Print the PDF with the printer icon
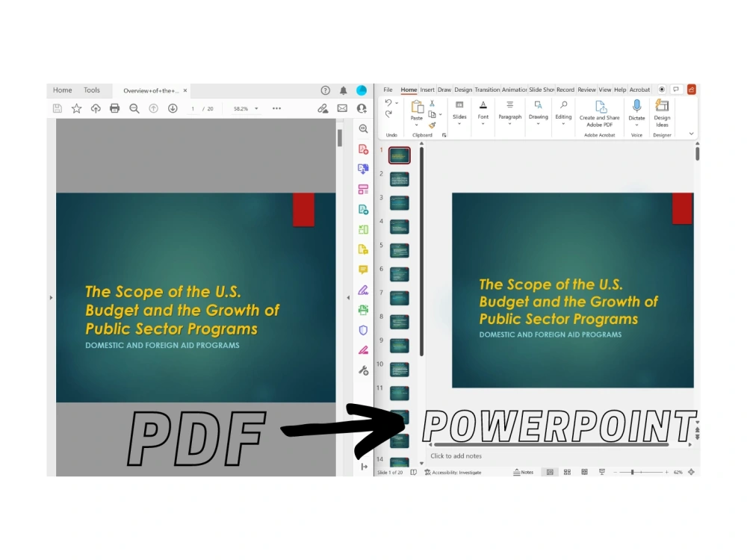Viewport: 747px width, 560px height. (x=114, y=108)
